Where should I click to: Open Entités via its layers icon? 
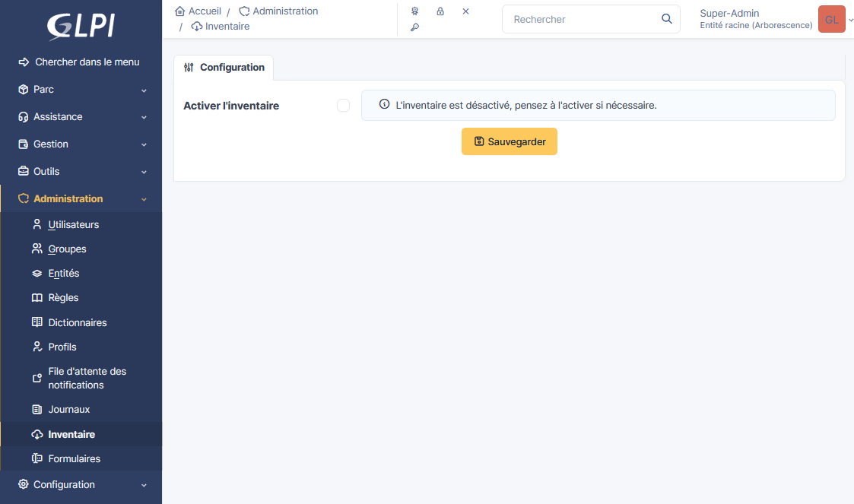coord(37,273)
